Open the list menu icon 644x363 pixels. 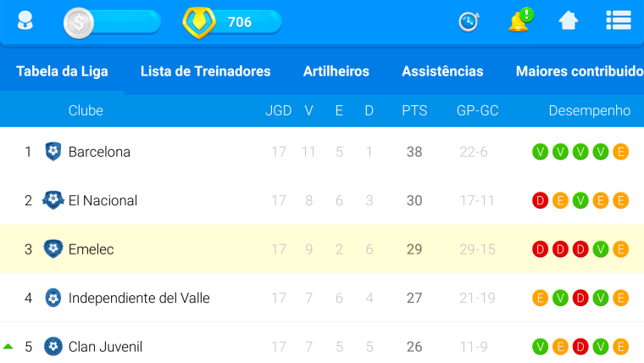[x=619, y=20]
